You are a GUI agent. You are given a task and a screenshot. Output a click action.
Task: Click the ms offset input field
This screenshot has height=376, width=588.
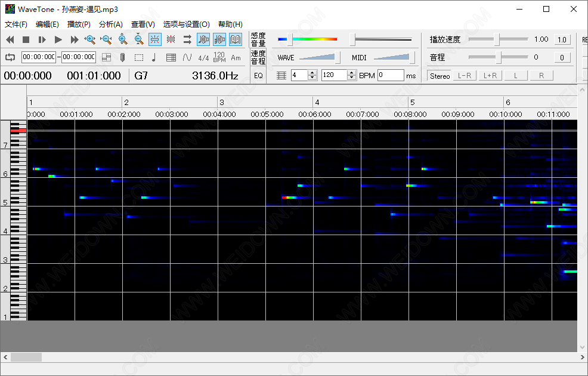[x=391, y=75]
